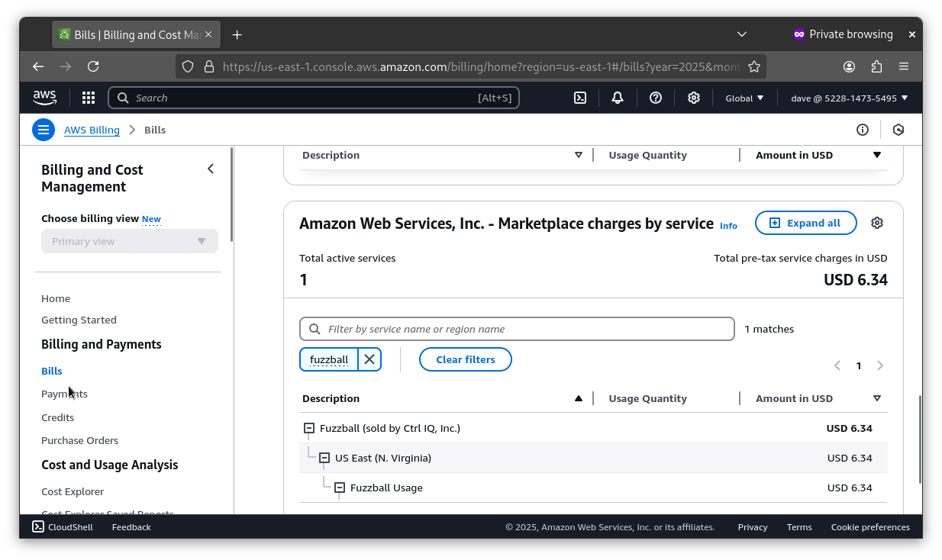This screenshot has width=942, height=560.
Task: Click the sidebar vertical scrollbar
Action: [231, 195]
